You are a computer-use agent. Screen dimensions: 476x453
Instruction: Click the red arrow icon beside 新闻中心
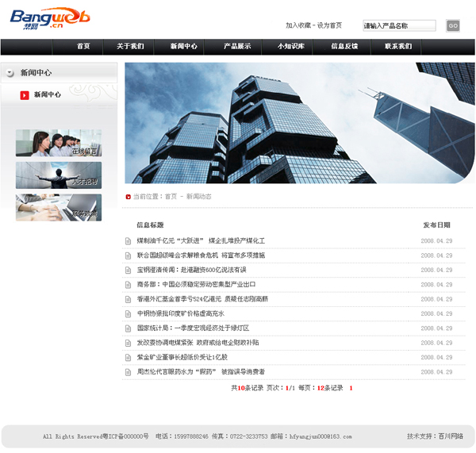point(25,95)
